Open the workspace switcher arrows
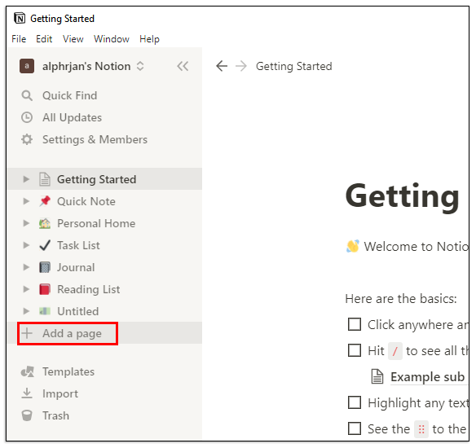Screen dimensions: 476x448 point(140,66)
